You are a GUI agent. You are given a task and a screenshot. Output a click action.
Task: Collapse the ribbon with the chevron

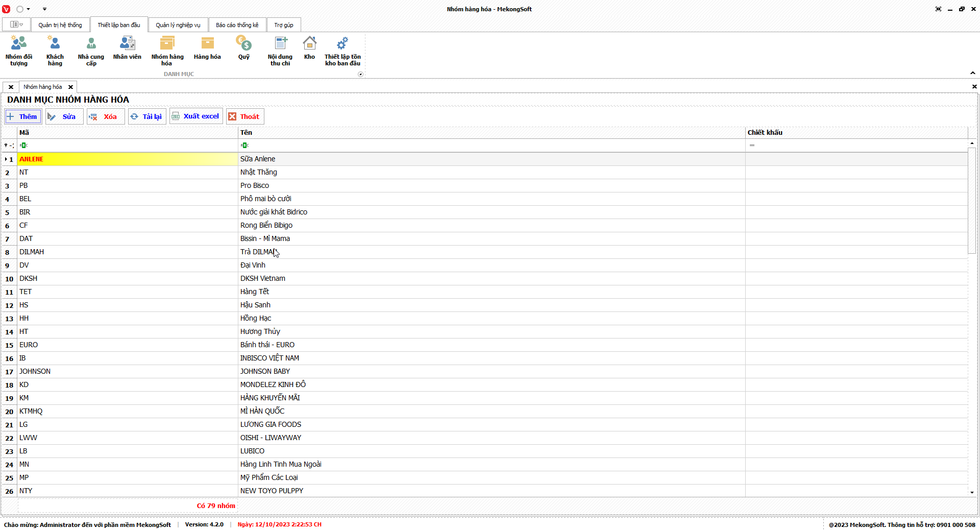(973, 73)
